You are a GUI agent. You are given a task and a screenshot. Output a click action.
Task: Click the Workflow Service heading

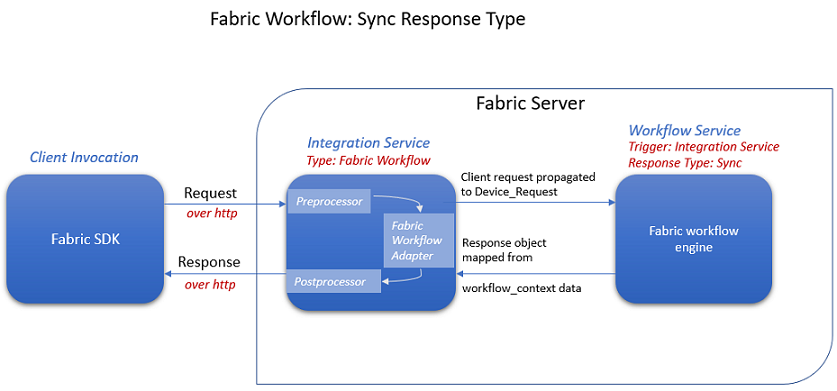685,130
